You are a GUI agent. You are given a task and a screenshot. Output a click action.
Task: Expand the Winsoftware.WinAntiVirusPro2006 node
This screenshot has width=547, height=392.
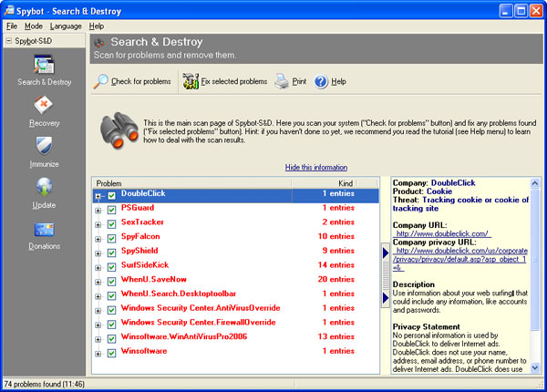[98, 339]
